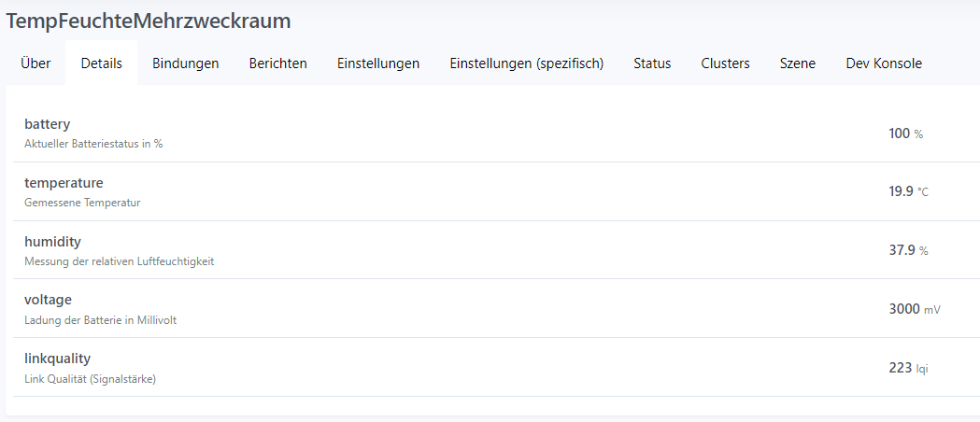Click the TempFeuchteMehrzweckraum device title
980x422 pixels.
(149, 21)
